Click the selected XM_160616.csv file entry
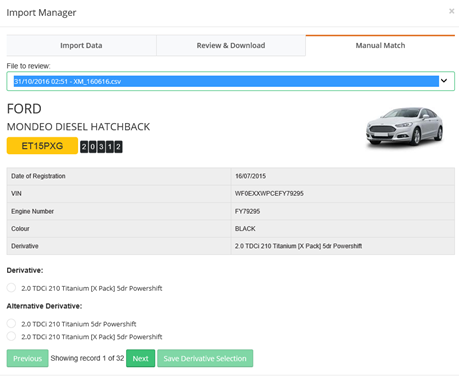Image resolution: width=459 pixels, height=378 pixels. tap(226, 81)
